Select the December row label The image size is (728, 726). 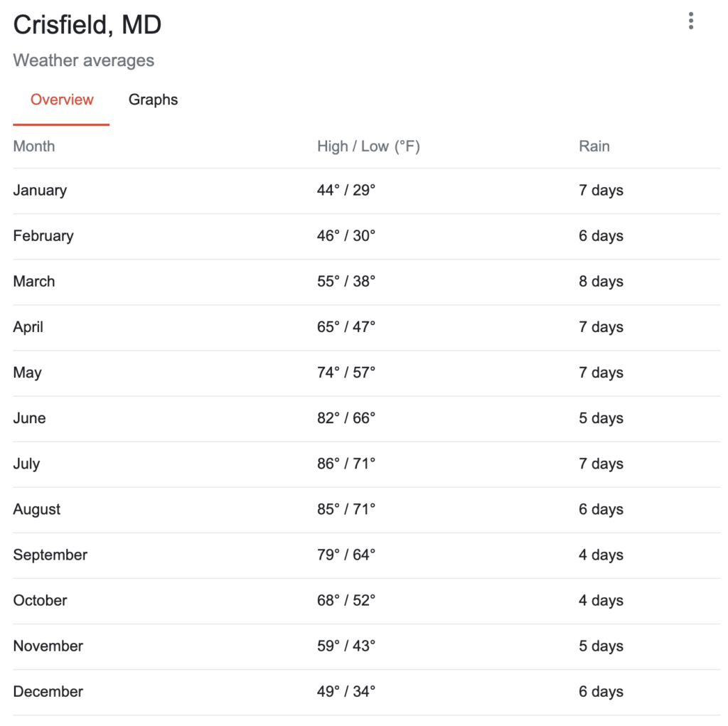[48, 691]
